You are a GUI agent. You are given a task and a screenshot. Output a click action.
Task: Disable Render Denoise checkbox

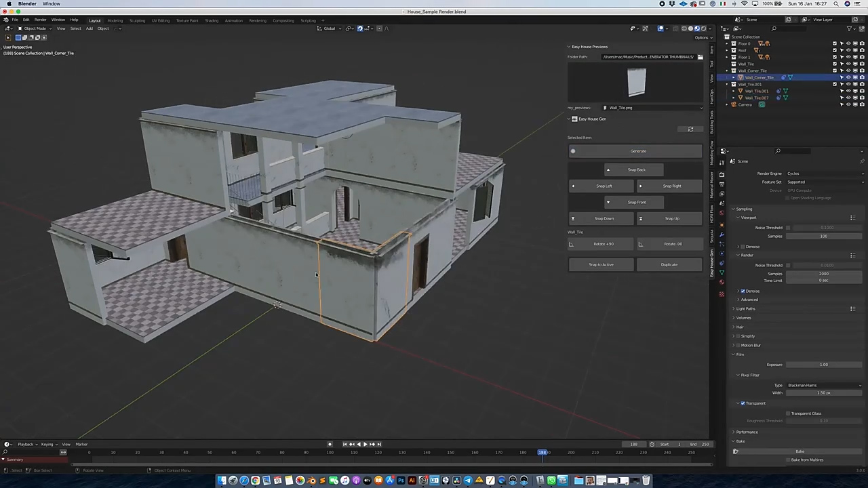tap(743, 291)
